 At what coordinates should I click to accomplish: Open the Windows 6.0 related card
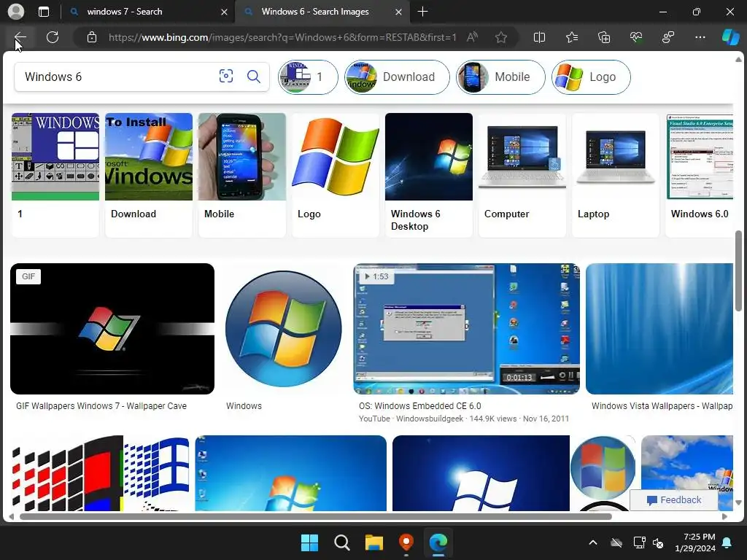coord(699,174)
